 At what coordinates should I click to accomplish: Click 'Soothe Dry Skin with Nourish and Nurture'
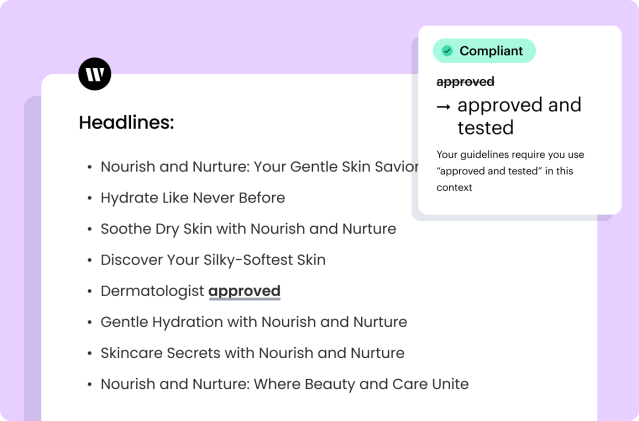click(x=248, y=229)
